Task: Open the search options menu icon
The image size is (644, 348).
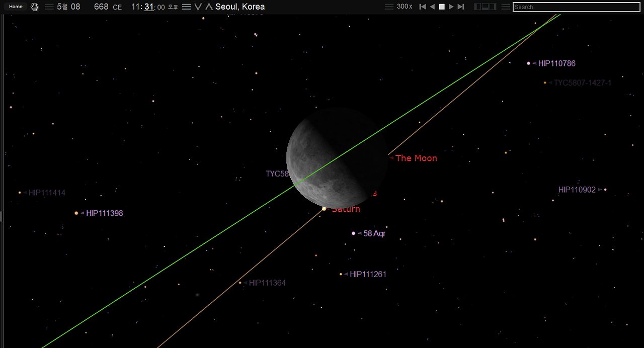Action: (x=506, y=7)
